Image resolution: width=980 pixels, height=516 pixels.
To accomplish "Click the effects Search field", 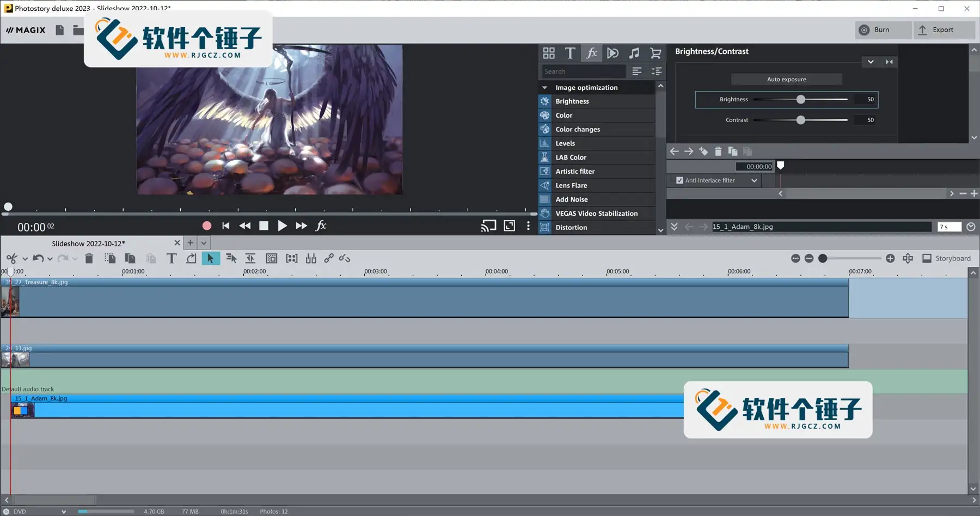I will tap(584, 71).
